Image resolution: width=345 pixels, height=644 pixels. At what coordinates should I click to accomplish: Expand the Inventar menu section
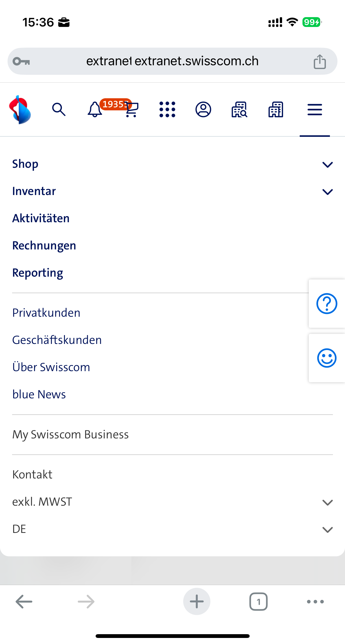coord(327,192)
